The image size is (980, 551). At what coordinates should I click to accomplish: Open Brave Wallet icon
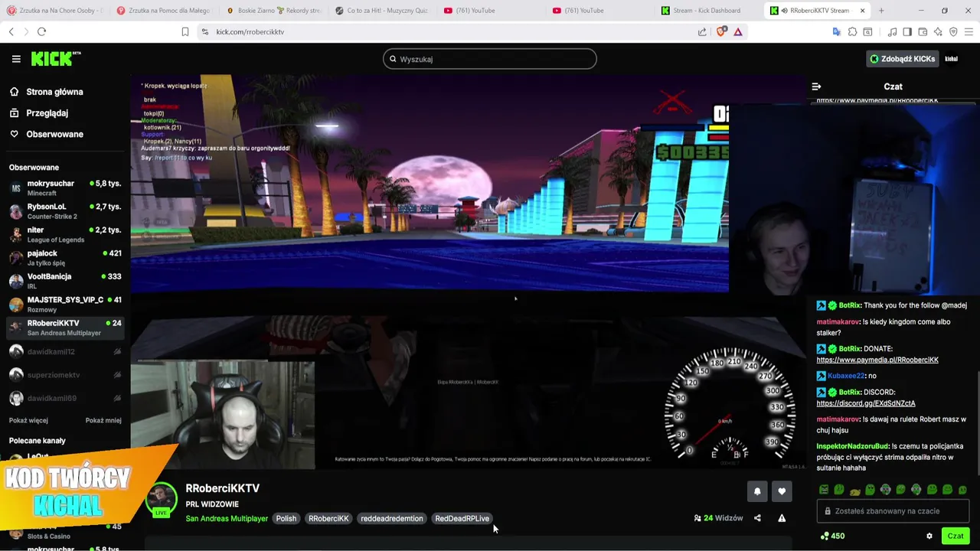pyautogui.click(x=923, y=31)
